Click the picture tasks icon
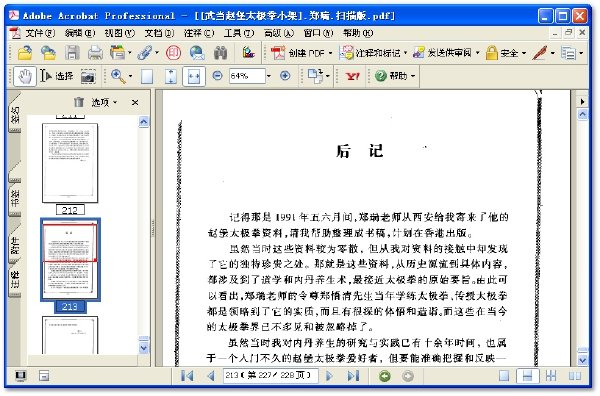Screen dimensions: 600x396 (x=248, y=52)
